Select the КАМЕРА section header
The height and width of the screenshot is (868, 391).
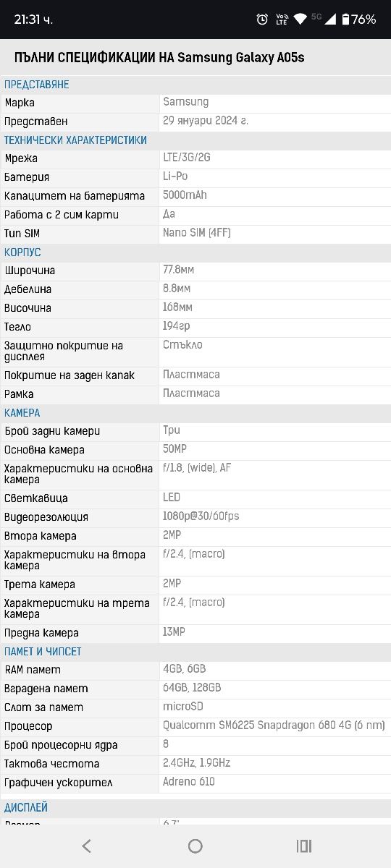22,413
